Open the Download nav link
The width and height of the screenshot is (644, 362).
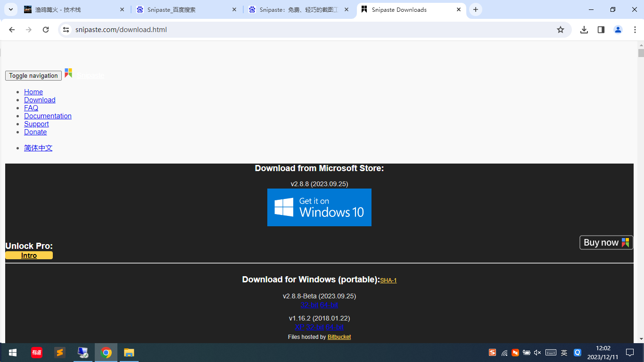(40, 100)
